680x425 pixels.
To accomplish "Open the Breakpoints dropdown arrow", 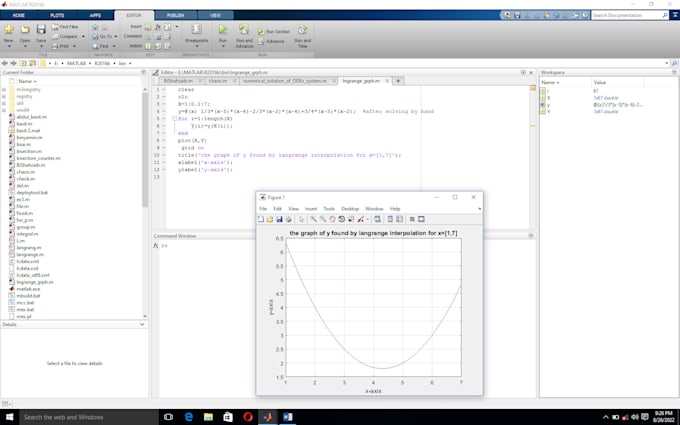I will pos(196,46).
